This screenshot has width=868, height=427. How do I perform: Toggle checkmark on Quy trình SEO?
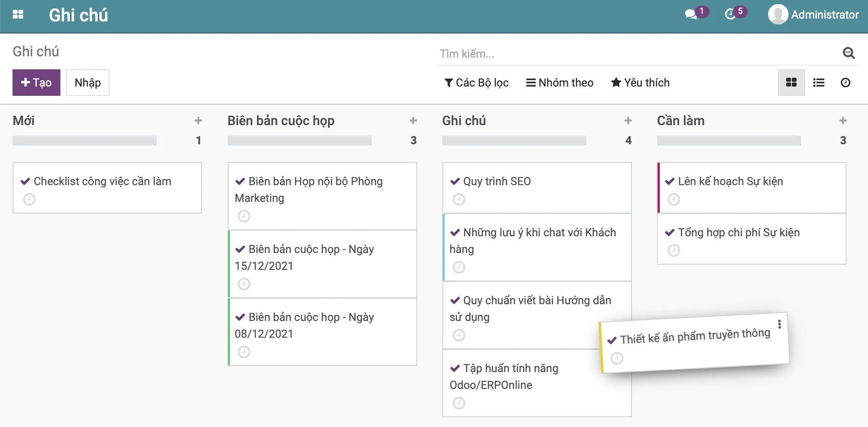tap(455, 181)
